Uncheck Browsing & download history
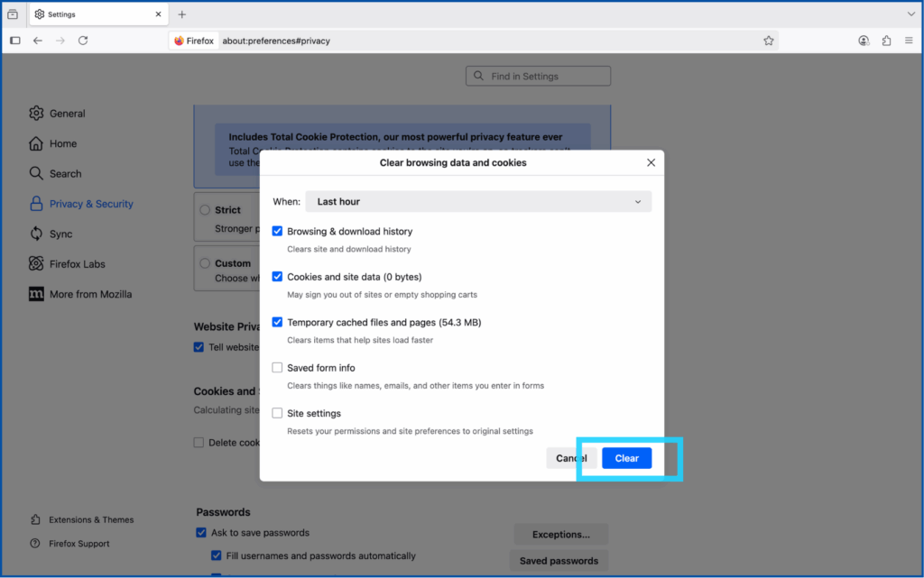The width and height of the screenshot is (924, 578). coord(278,232)
